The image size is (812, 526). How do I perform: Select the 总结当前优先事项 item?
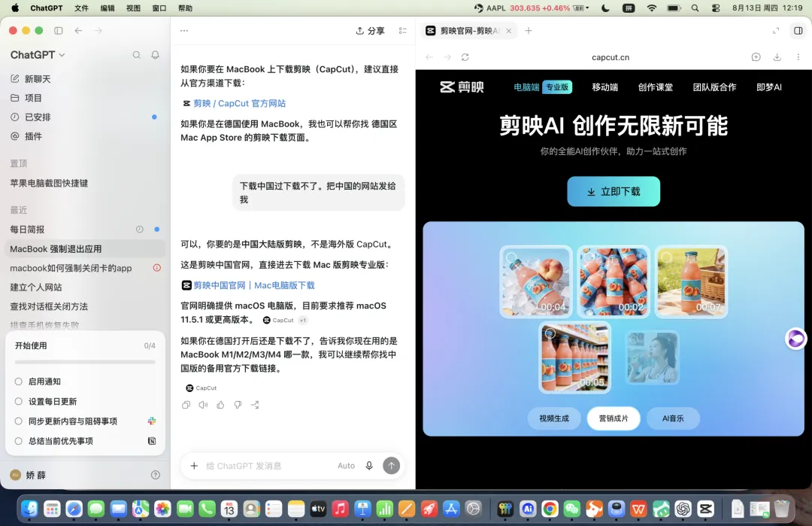coord(19,441)
